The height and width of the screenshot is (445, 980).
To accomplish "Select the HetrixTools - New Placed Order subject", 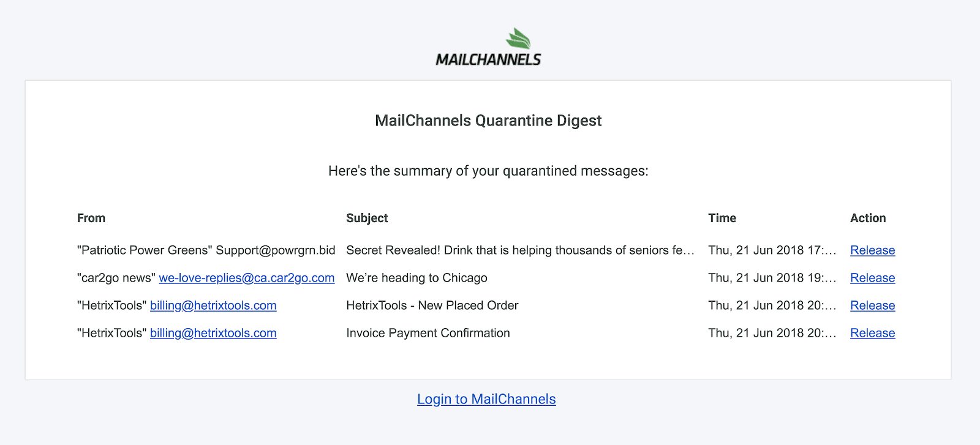I will pos(432,305).
